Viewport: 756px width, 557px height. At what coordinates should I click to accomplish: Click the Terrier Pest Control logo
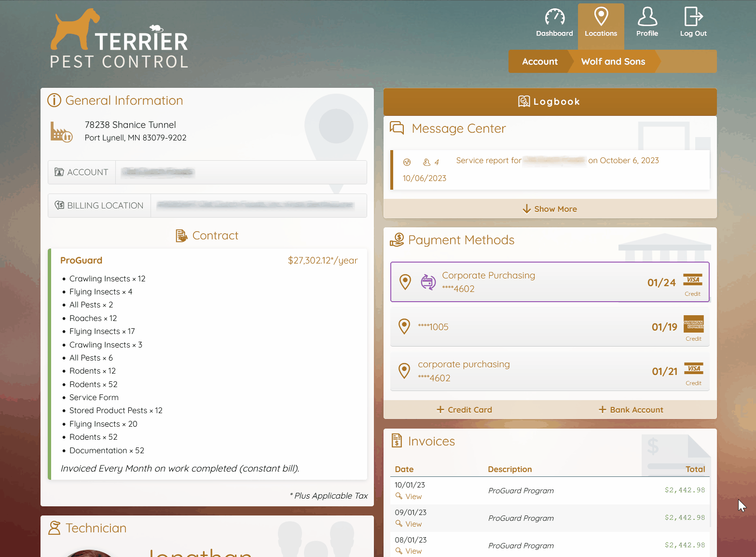click(119, 38)
